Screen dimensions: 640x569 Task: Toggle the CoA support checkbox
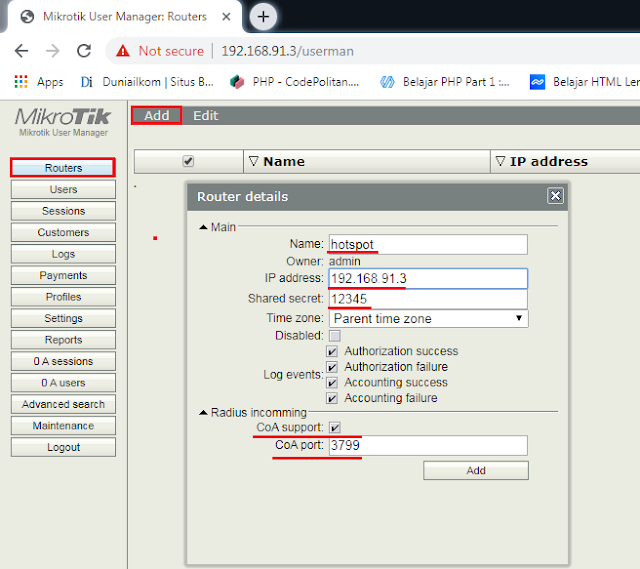[335, 427]
